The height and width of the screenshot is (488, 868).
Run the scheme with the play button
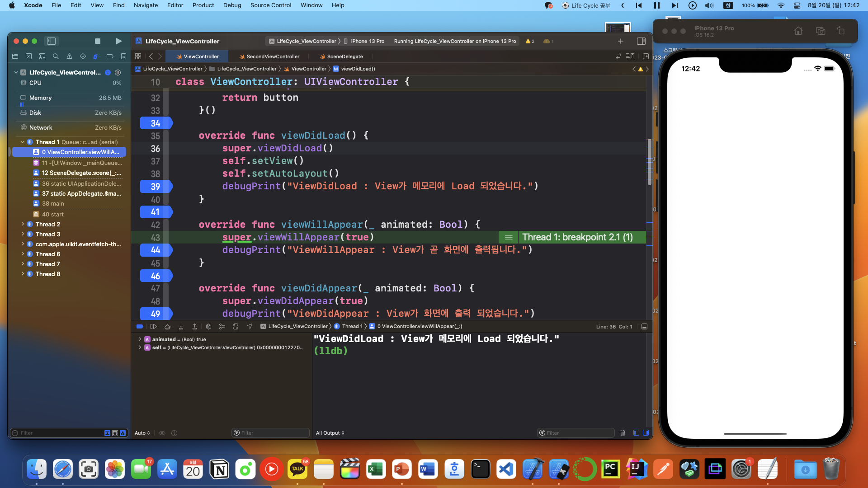118,41
